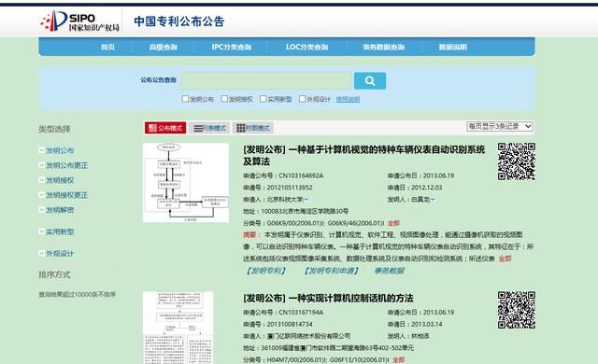Screen dimensions: 598x364
Task: Open the second patent's drawing thumbnail
Action: [178, 328]
